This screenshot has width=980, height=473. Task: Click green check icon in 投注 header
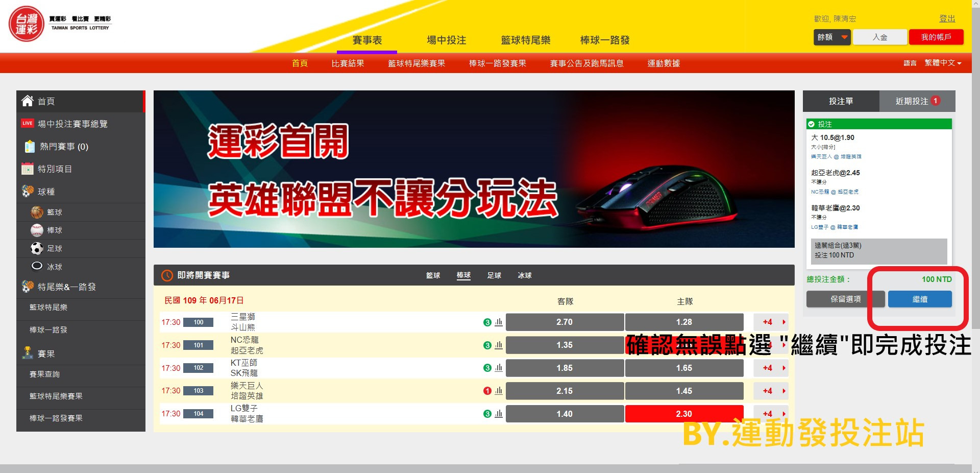click(x=811, y=124)
